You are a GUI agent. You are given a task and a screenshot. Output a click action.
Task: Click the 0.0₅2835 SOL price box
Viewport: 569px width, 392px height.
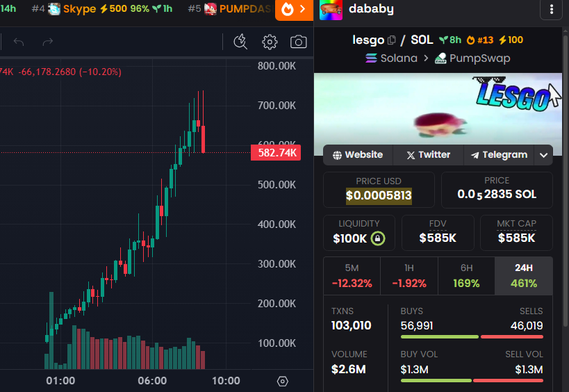(x=497, y=190)
